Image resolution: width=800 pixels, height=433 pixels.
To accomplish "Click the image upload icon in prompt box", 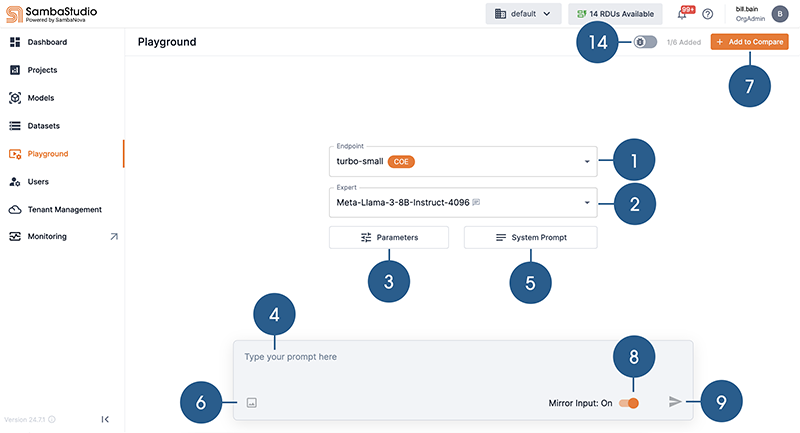I will coord(252,402).
